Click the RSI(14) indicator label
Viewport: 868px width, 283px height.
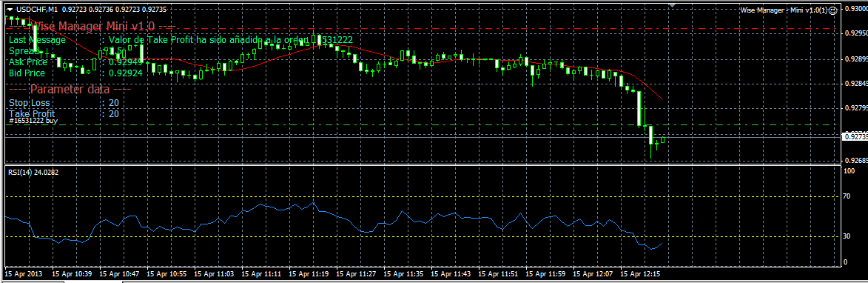click(33, 173)
